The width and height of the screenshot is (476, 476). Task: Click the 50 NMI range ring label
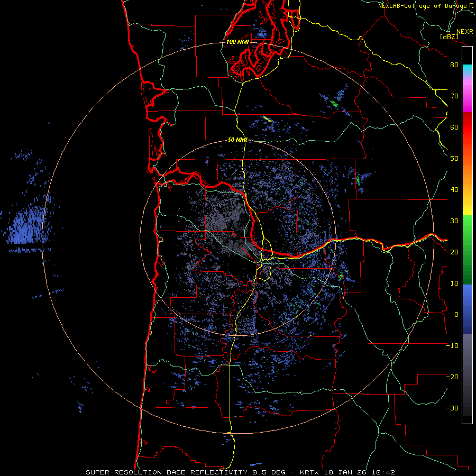pos(237,140)
